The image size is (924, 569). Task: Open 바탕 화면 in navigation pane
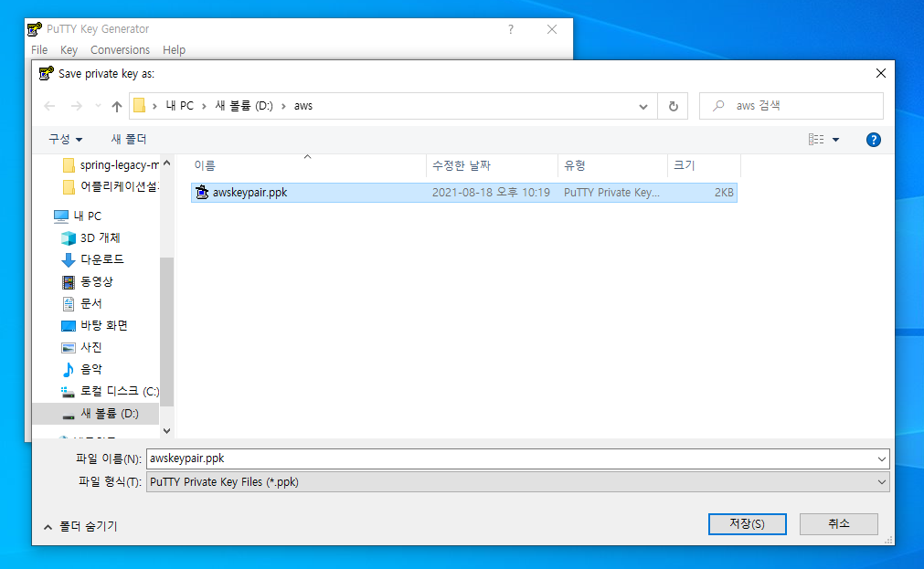(94, 325)
